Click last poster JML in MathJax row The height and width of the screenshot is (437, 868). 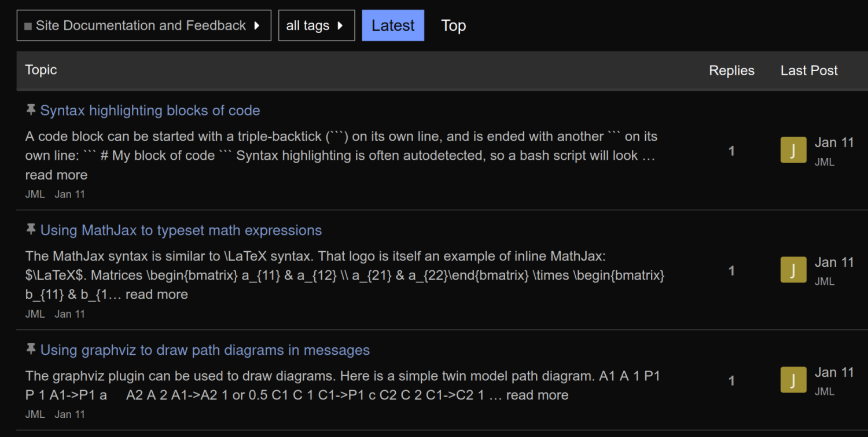click(825, 282)
